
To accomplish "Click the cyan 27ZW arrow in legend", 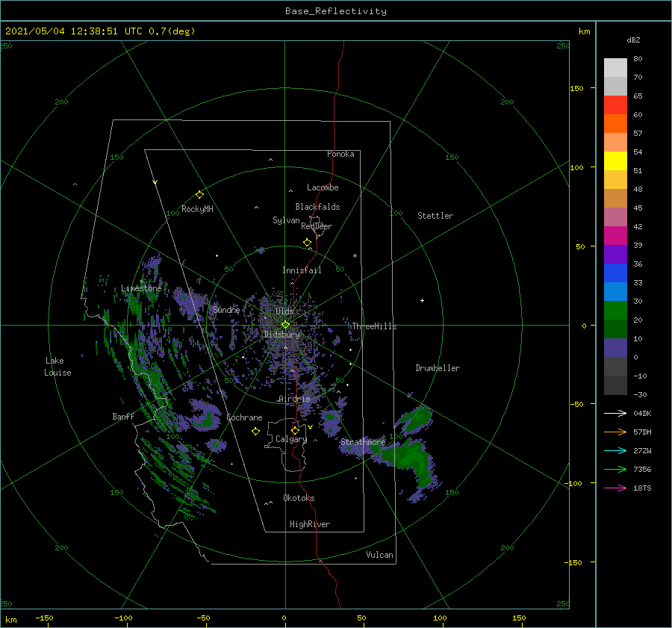I will [615, 450].
